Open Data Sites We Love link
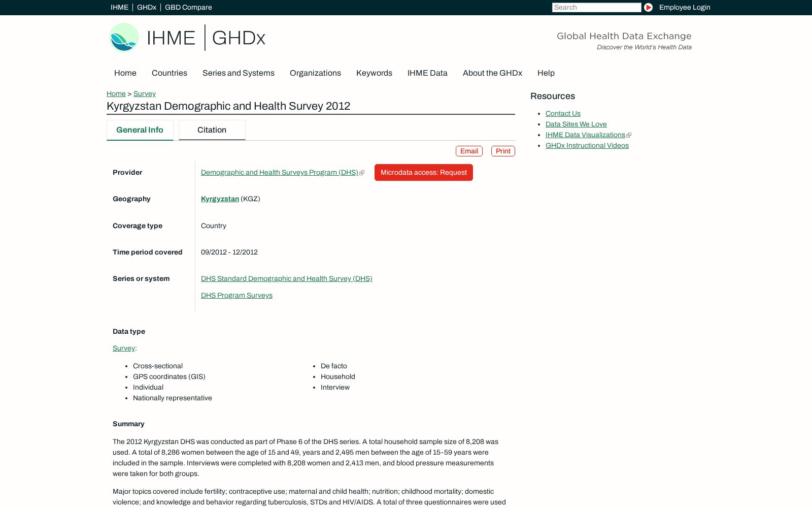This screenshot has height=508, width=812. 576,124
